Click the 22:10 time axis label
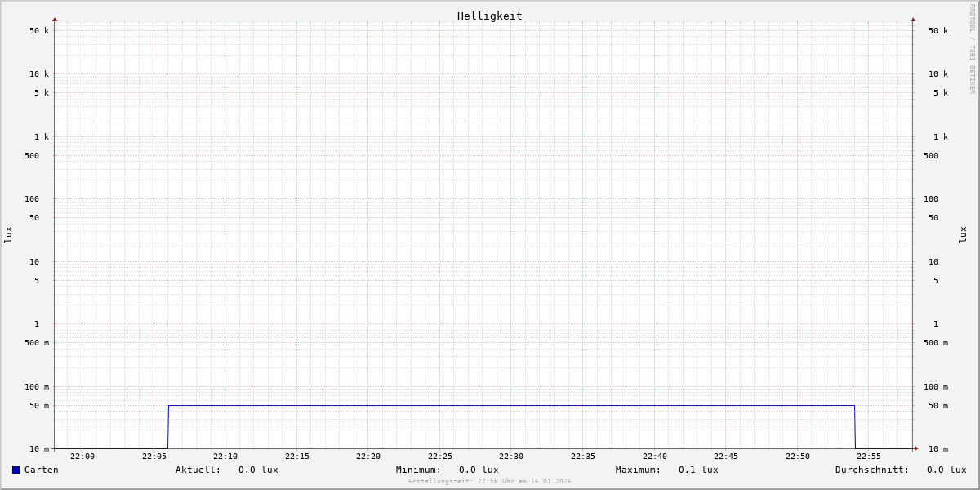980x490 pixels. click(225, 457)
